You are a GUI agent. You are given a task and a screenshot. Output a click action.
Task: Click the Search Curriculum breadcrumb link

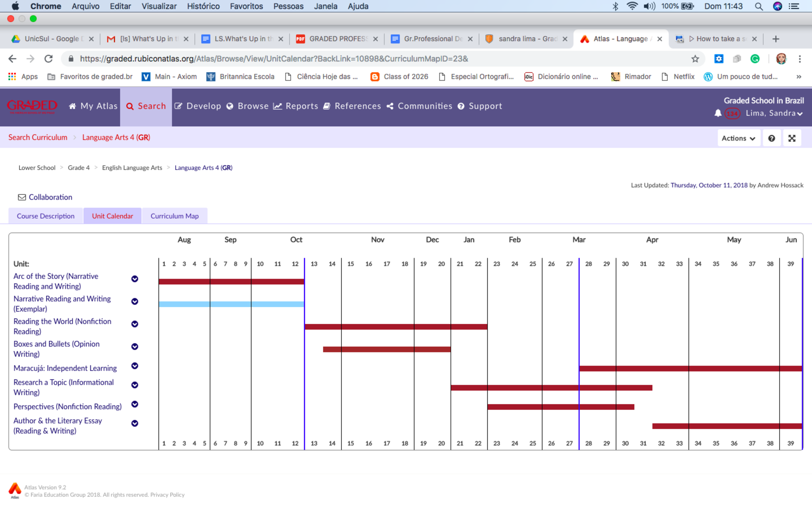click(x=38, y=137)
